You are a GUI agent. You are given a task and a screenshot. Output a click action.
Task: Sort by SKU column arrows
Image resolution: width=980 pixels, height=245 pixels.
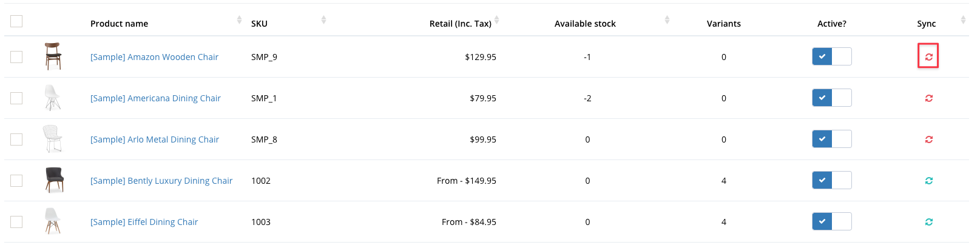tap(323, 20)
